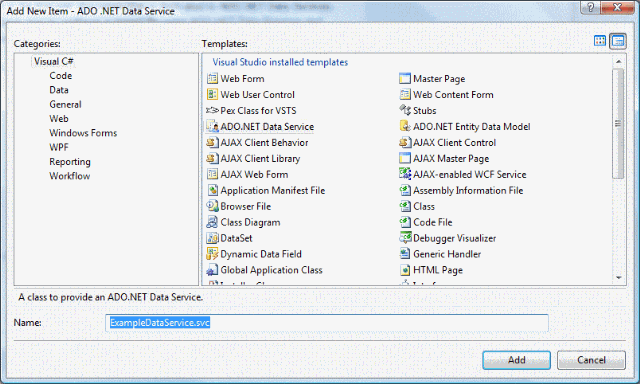The image size is (640, 384).
Task: Click the Add button
Action: tap(516, 360)
